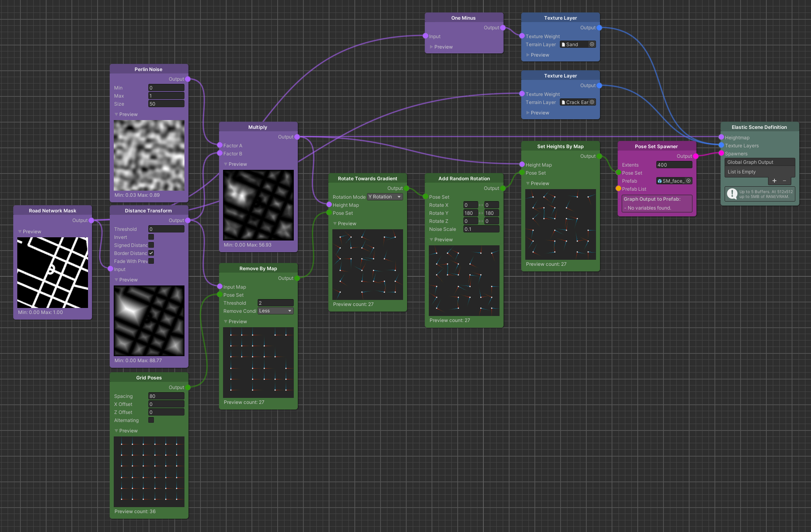The image size is (811, 532).
Task: Expand Preview foldout in One Minus node
Action: (x=432, y=47)
